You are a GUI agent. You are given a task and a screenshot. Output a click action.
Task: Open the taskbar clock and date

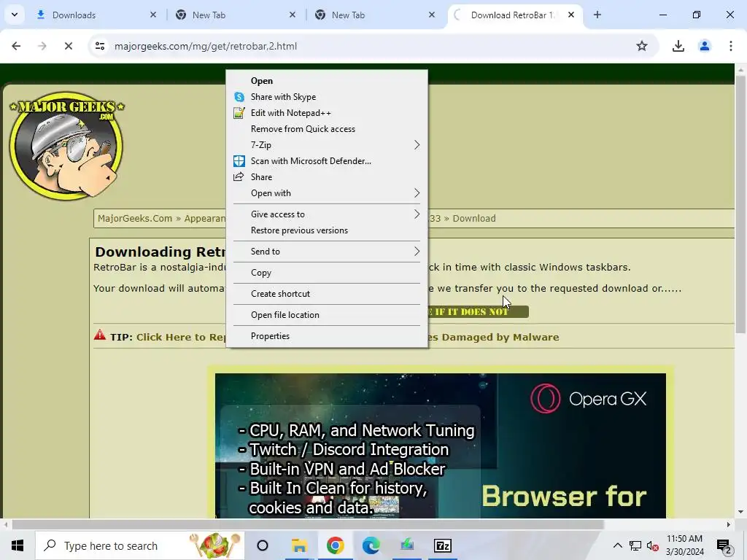point(684,545)
